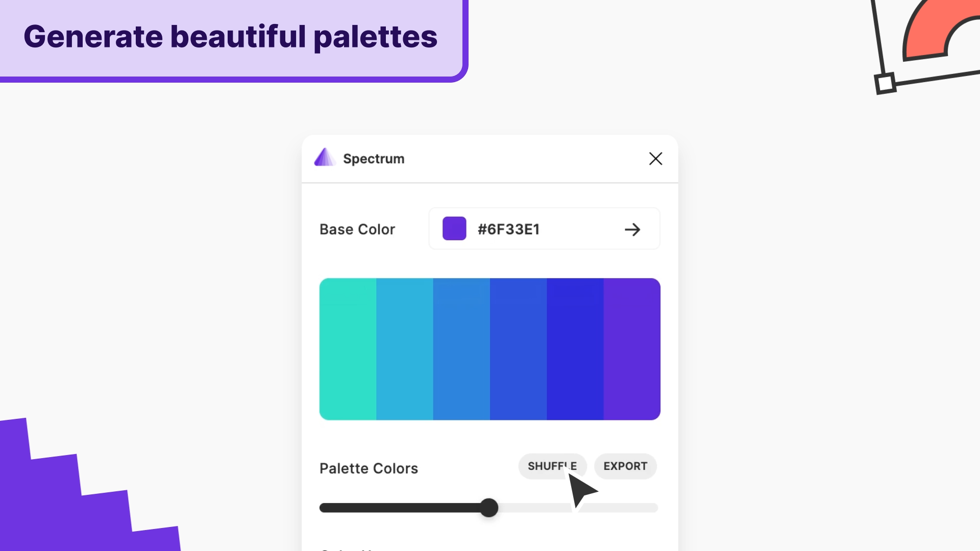Viewport: 980px width, 551px height.
Task: Select the dark blue palette stripe
Action: [x=575, y=349]
